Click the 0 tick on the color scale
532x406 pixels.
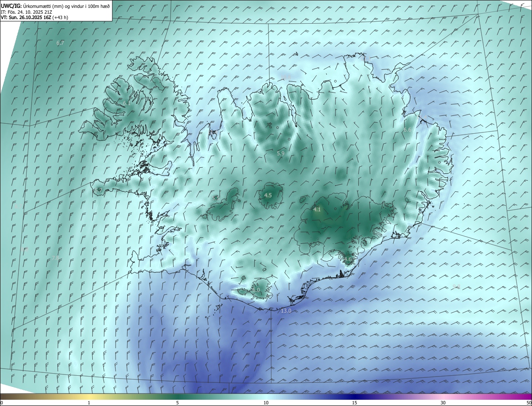2,403
